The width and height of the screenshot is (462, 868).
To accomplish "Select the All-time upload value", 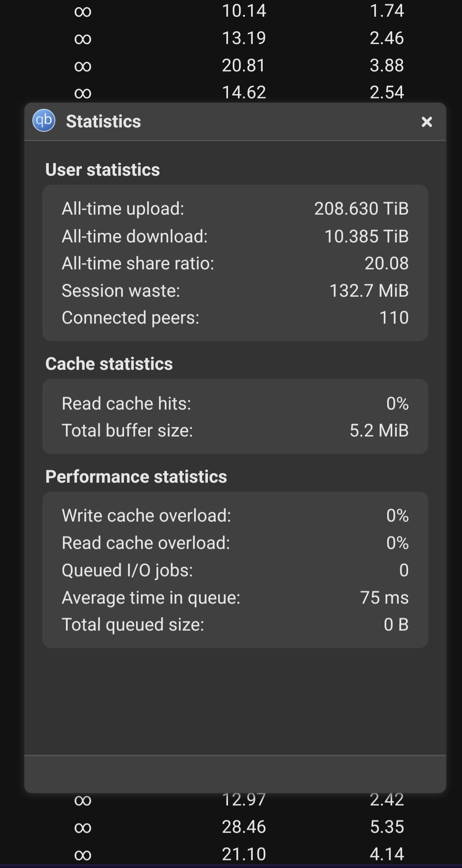I will point(361,209).
